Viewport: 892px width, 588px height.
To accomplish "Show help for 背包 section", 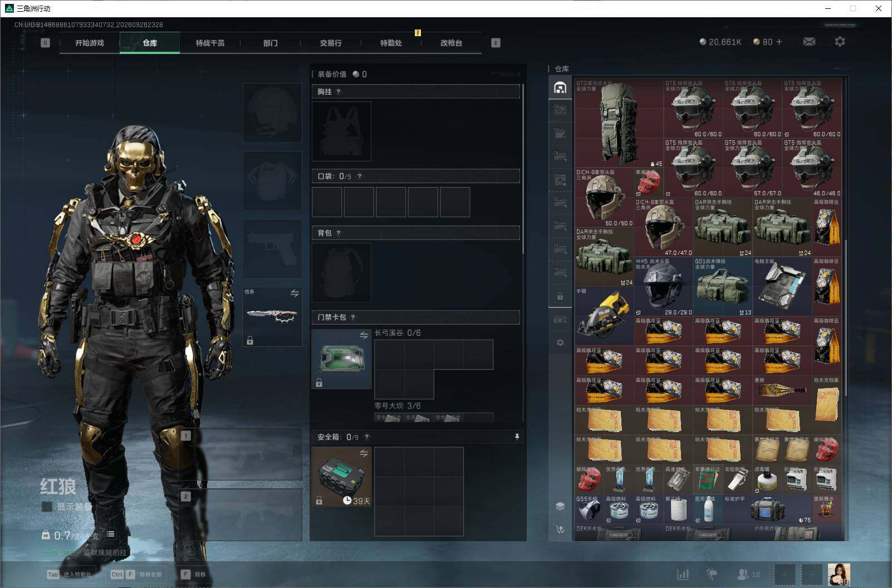I will (x=338, y=233).
